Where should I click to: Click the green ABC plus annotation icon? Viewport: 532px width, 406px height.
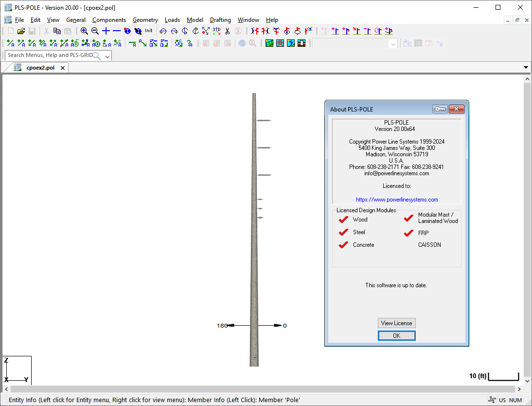click(x=117, y=43)
